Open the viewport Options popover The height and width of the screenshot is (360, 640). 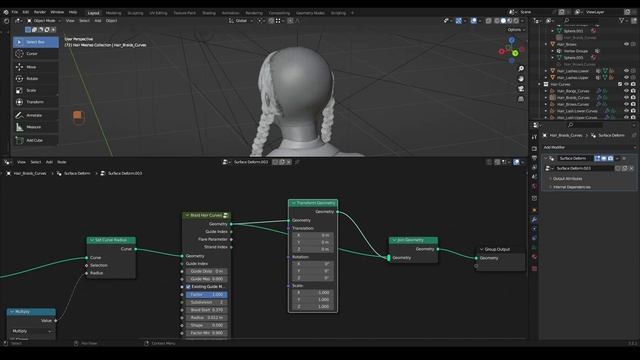tap(516, 30)
